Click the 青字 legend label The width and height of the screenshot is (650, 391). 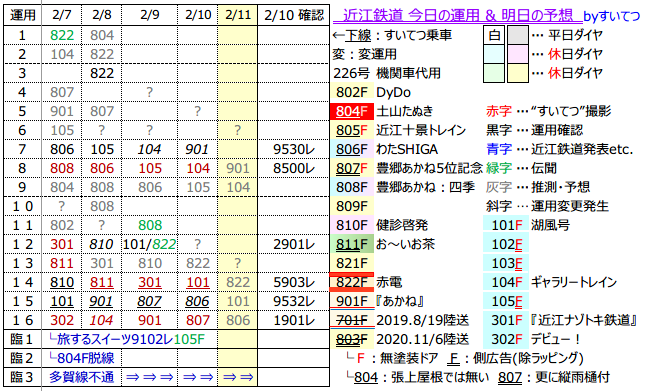(x=499, y=149)
